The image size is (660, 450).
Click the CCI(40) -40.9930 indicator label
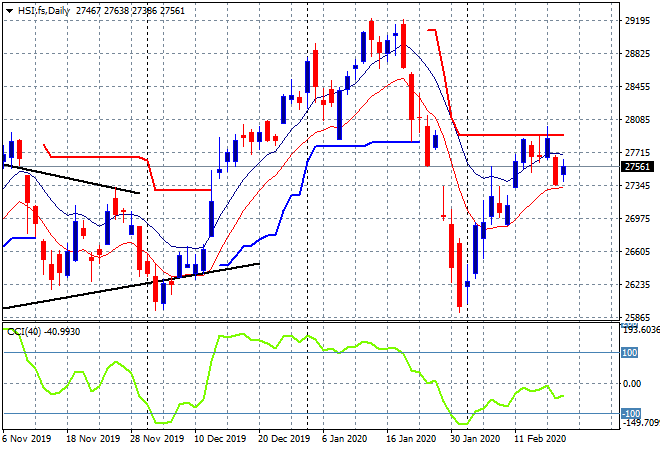point(44,332)
